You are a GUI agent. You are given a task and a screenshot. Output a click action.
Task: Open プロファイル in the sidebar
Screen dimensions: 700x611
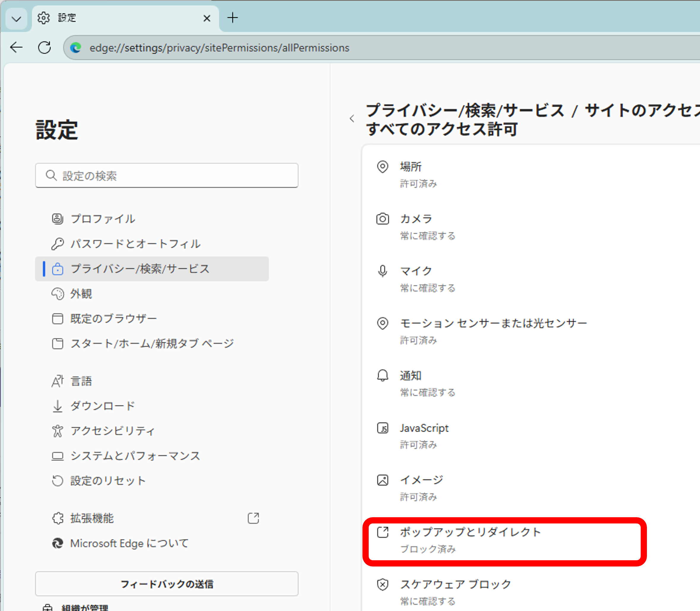point(103,219)
